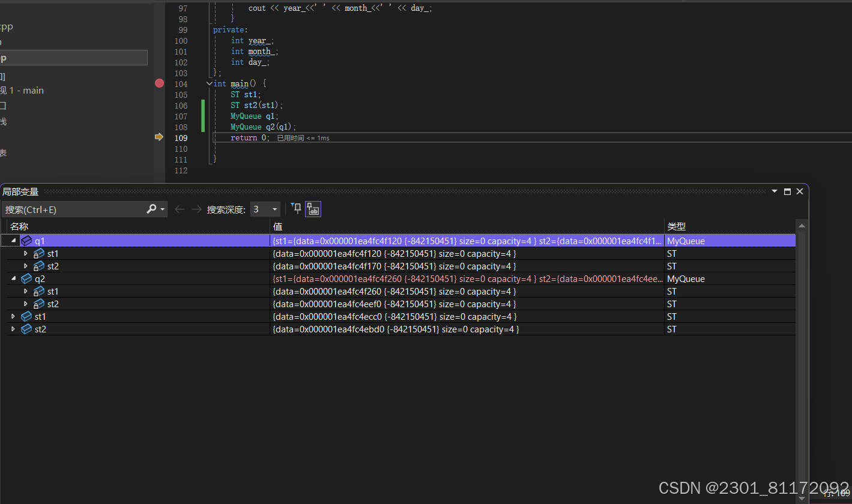
Task: Open the 搜索深度 depth dropdown
Action: [x=273, y=209]
